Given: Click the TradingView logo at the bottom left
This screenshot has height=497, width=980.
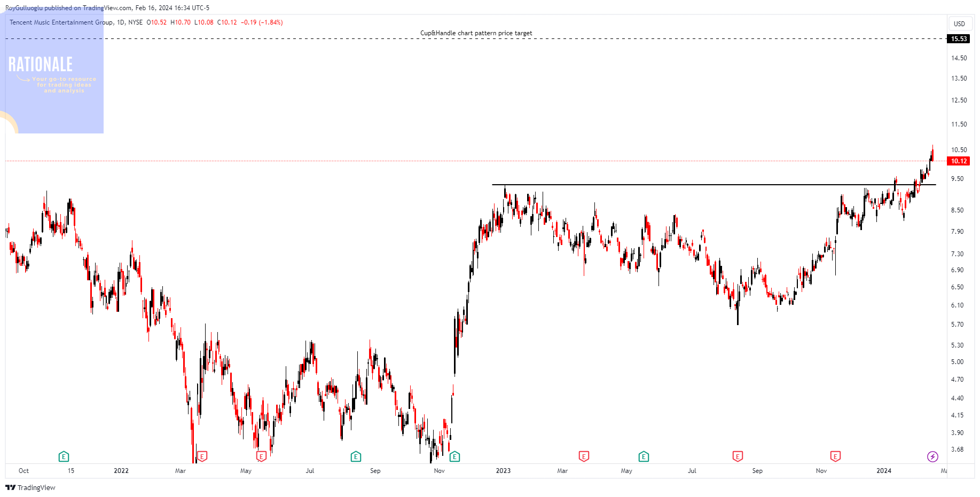Looking at the screenshot, I should click(30, 487).
